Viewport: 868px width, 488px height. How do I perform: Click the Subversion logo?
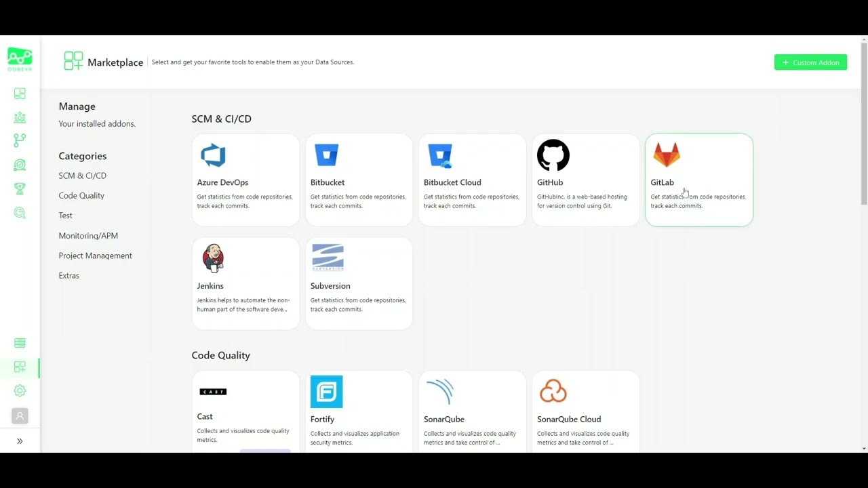coord(328,258)
